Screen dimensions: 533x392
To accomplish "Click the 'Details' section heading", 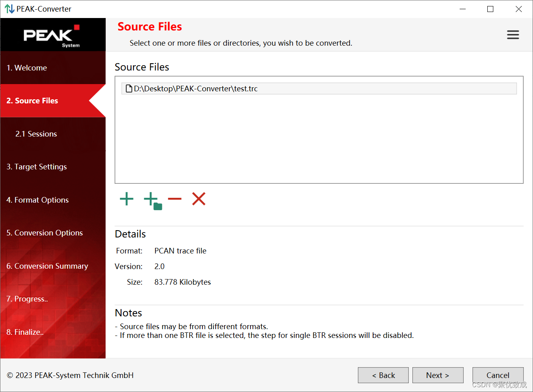I will (x=130, y=234).
